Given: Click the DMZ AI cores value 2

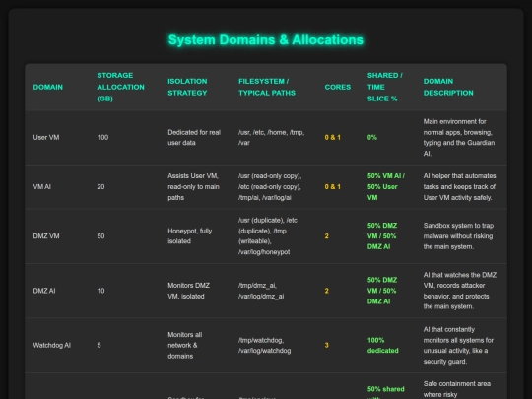Looking at the screenshot, I should coord(327,291).
